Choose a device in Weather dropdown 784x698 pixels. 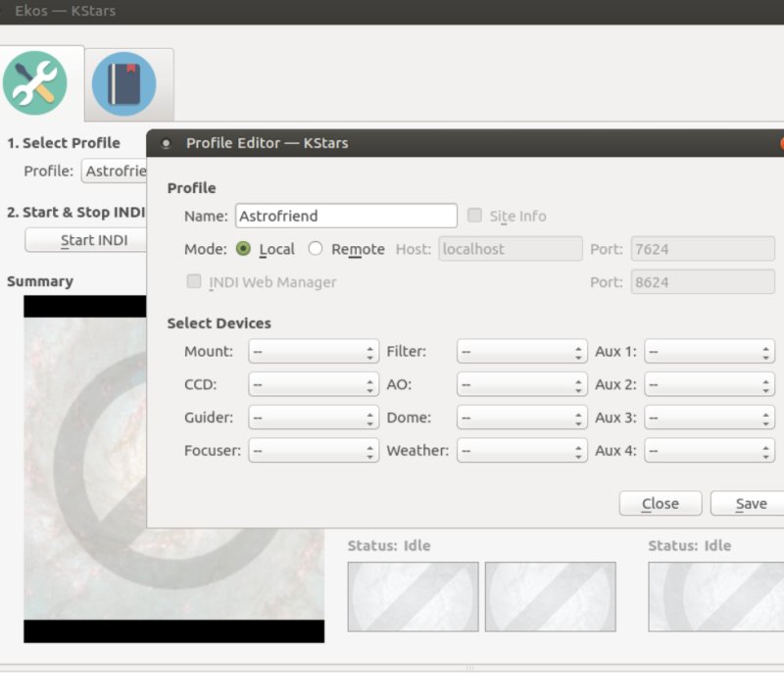click(521, 451)
